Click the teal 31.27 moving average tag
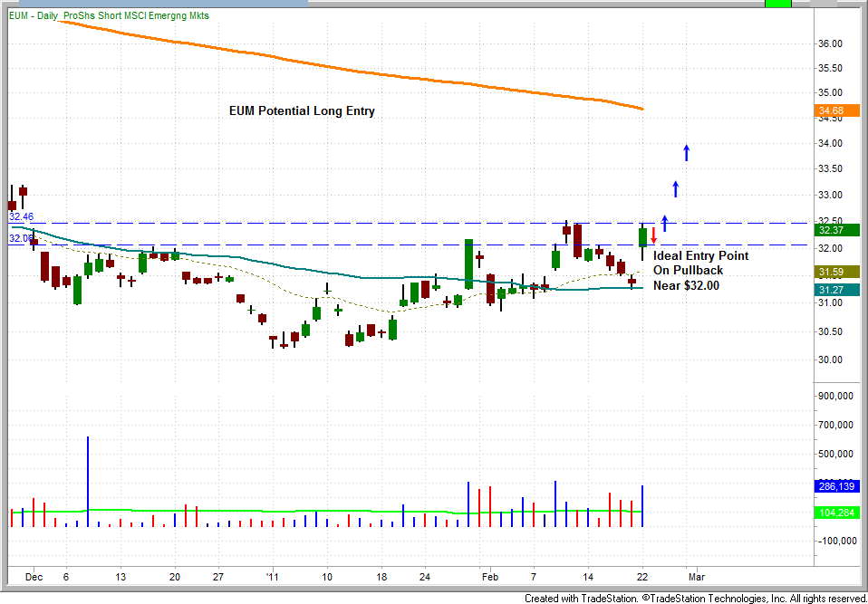The width and height of the screenshot is (868, 604). pyautogui.click(x=837, y=289)
